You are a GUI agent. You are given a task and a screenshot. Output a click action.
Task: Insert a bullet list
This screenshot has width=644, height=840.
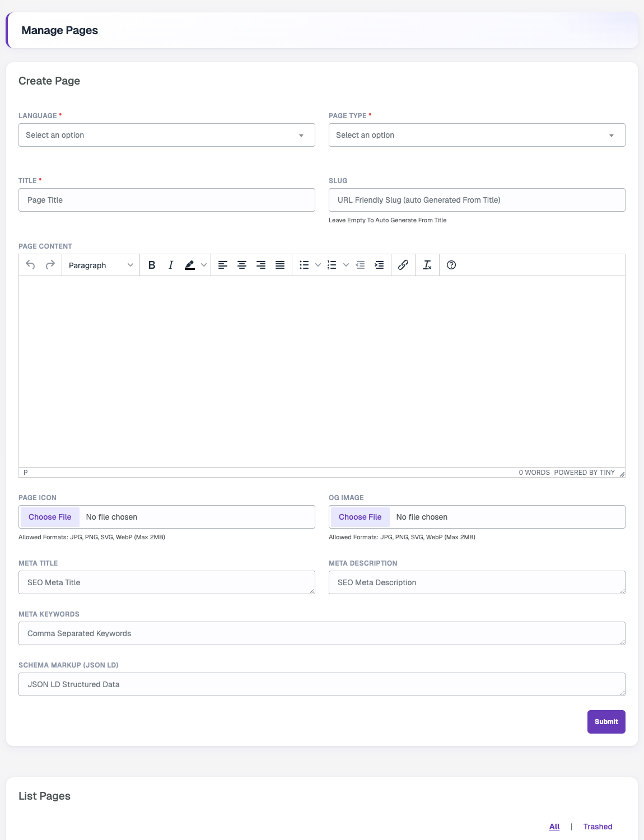[x=304, y=265]
